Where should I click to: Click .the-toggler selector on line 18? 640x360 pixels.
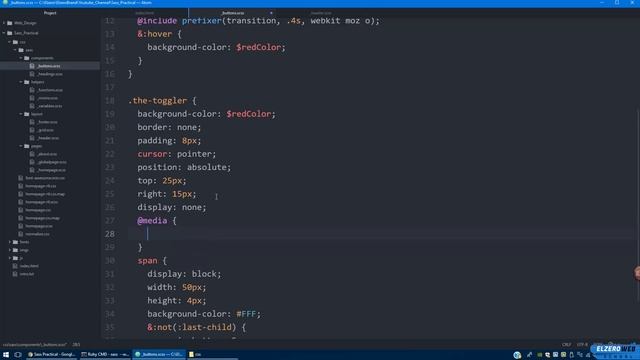click(x=158, y=101)
